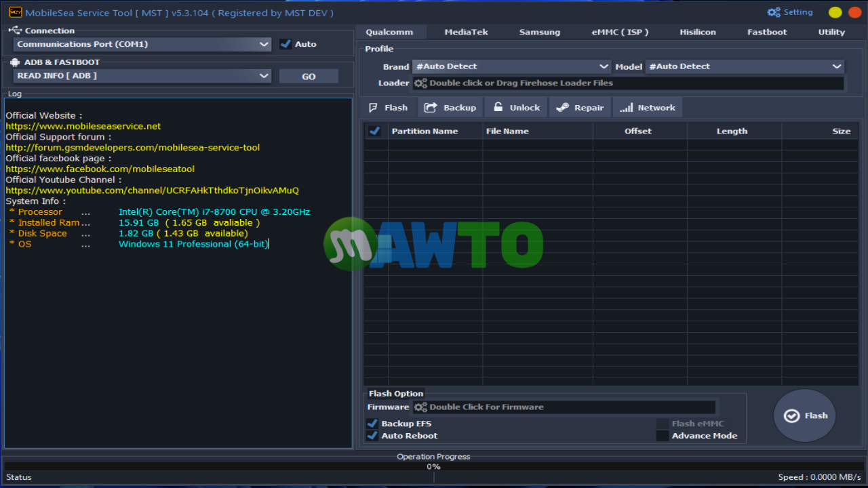Click the 'Windows 11 Professional (64-bit)' text

point(193,244)
